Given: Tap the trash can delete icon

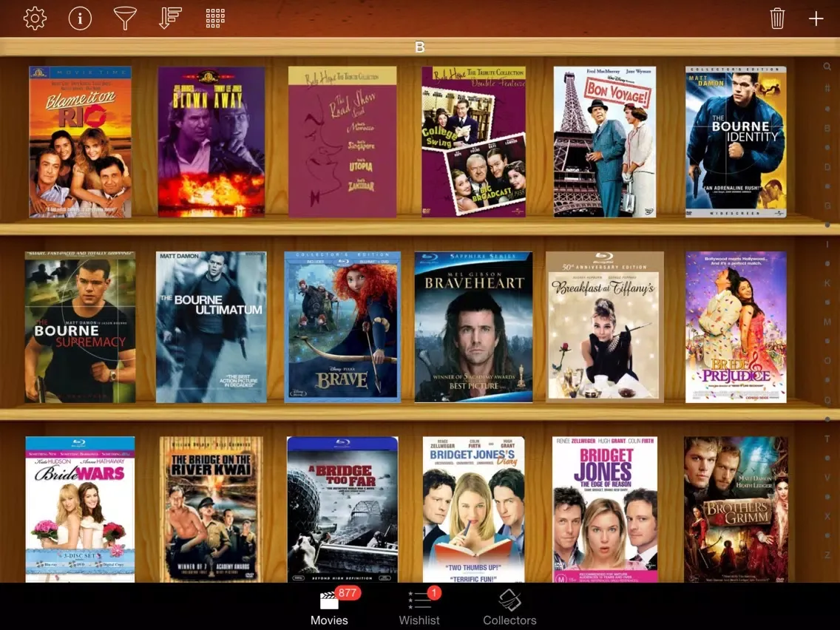Looking at the screenshot, I should point(777,18).
